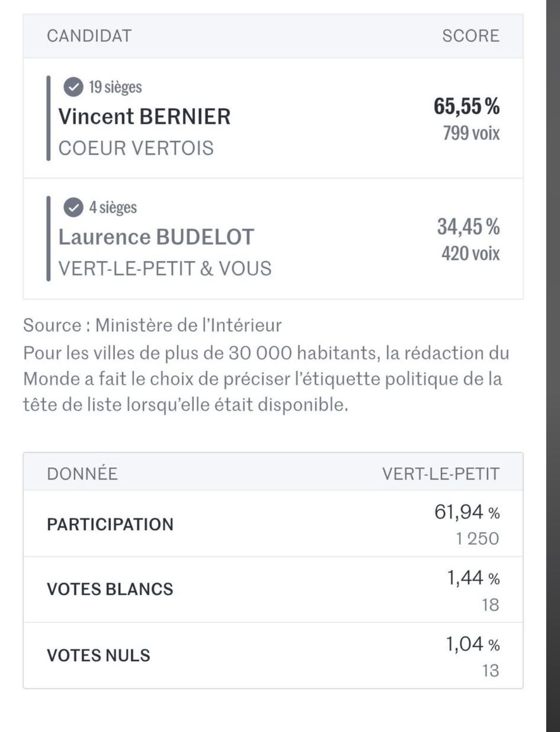This screenshot has height=732, width=560.
Task: Click the 420 voix vote count
Action: (470, 253)
